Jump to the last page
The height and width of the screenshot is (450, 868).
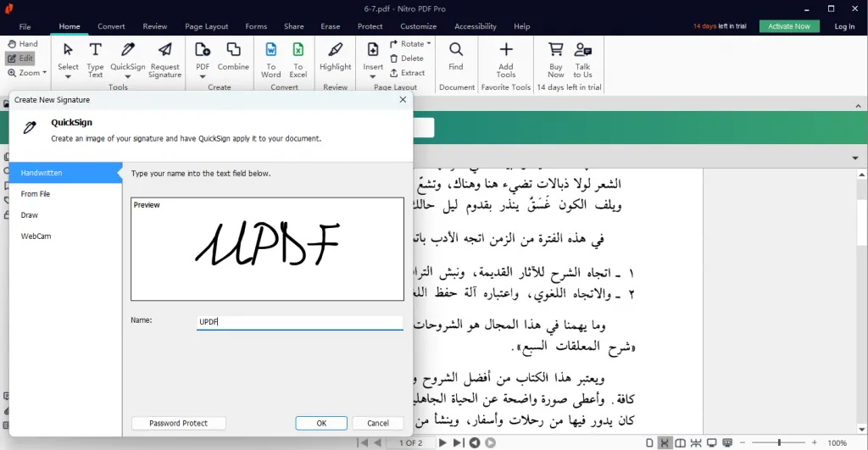[459, 443]
